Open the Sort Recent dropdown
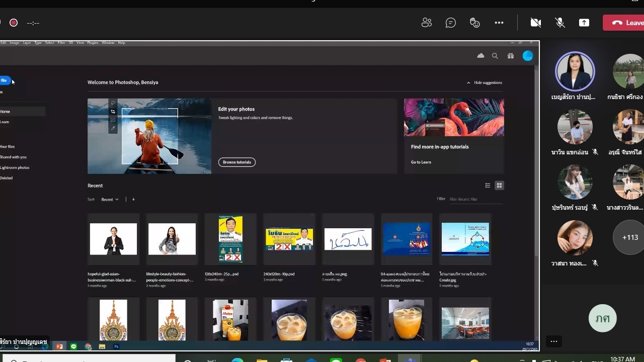The image size is (644, 362). click(110, 200)
